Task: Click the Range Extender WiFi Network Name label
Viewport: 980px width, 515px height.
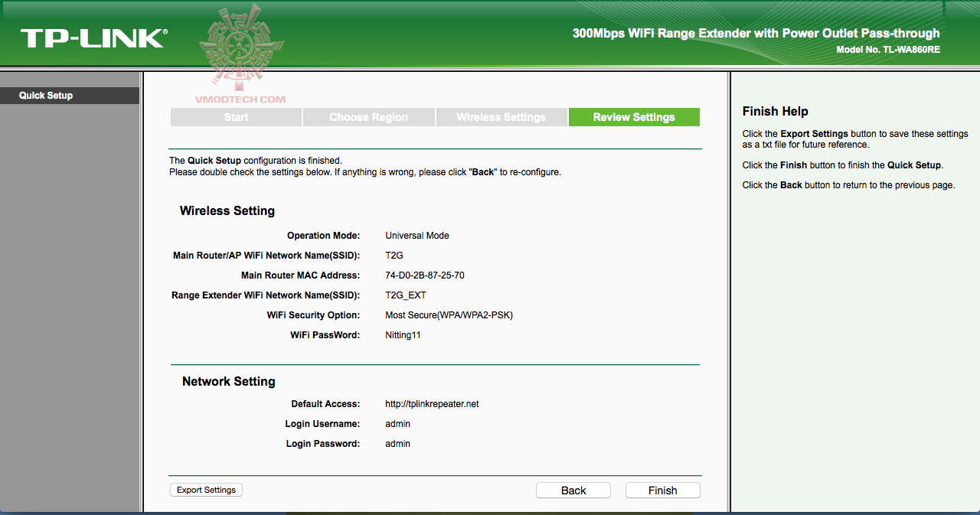Action: coord(266,295)
